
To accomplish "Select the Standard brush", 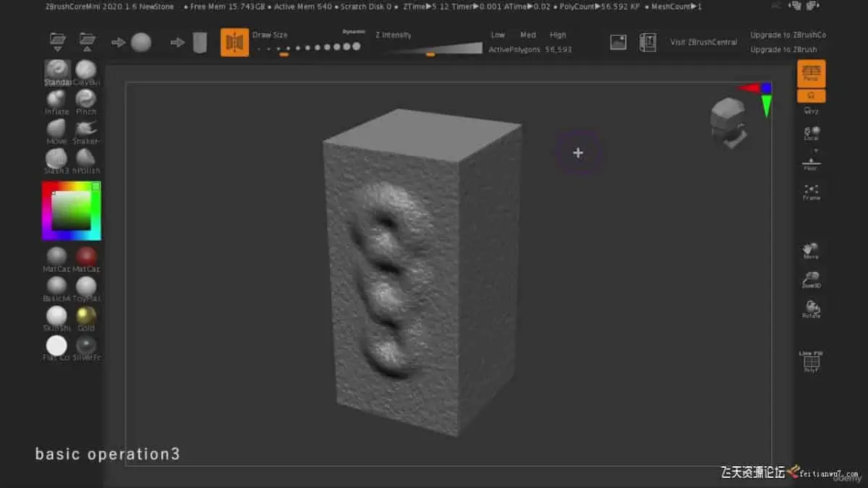I will pos(57,72).
